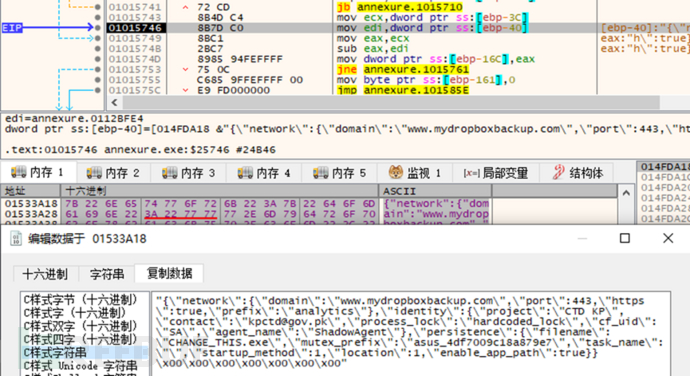Click the 十六进制 column header in dump
The height and width of the screenshot is (376, 690).
(219, 191)
